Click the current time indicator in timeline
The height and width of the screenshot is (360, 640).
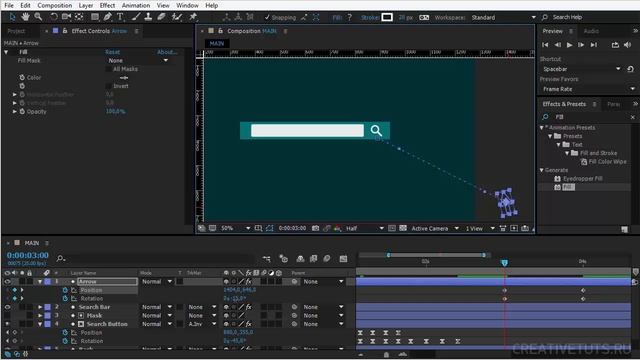pos(504,263)
